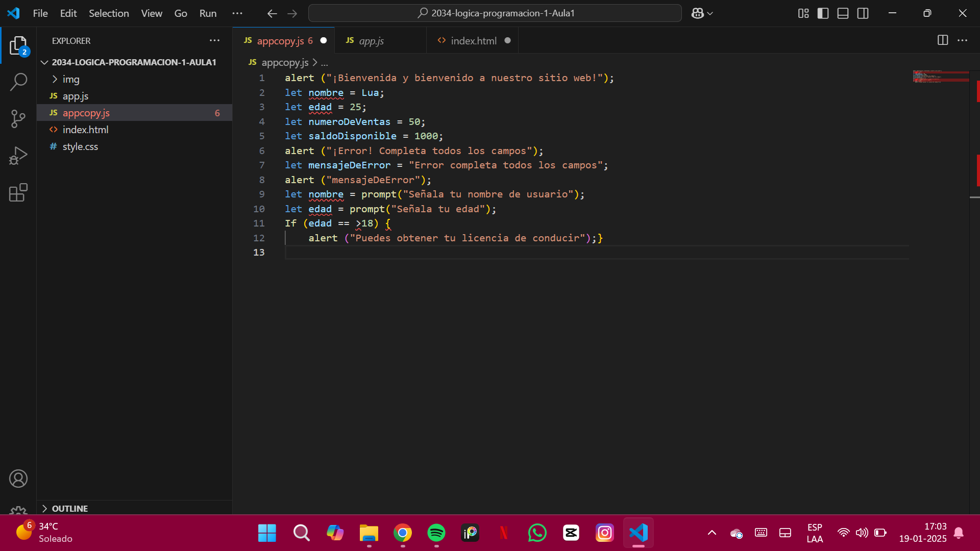The image size is (980, 551).
Task: Open the View menu
Action: [152, 13]
